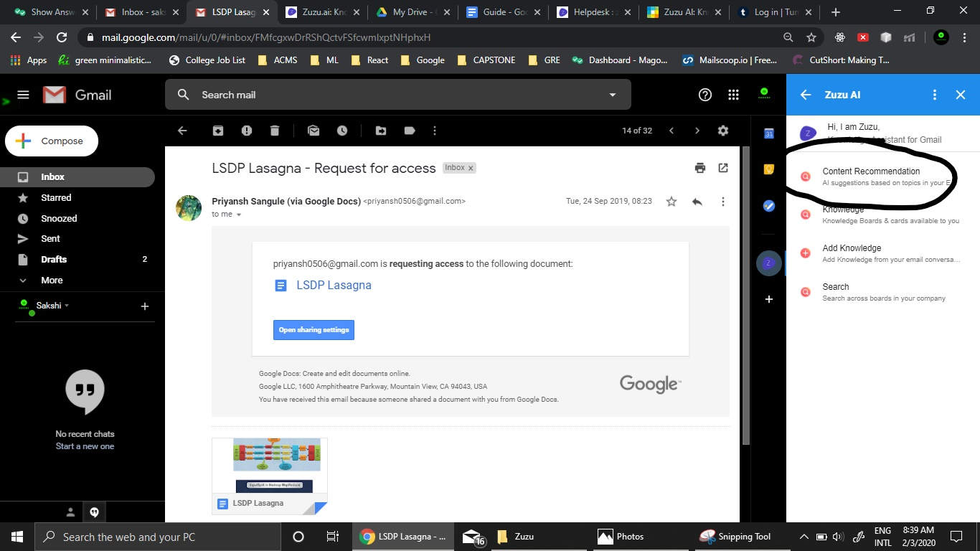Snooze this email with clock icon
980x551 pixels.
(x=342, y=131)
